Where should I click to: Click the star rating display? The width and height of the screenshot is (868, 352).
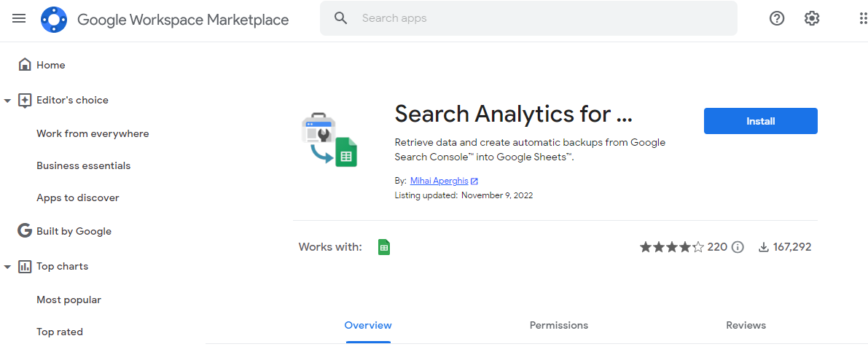tap(672, 247)
